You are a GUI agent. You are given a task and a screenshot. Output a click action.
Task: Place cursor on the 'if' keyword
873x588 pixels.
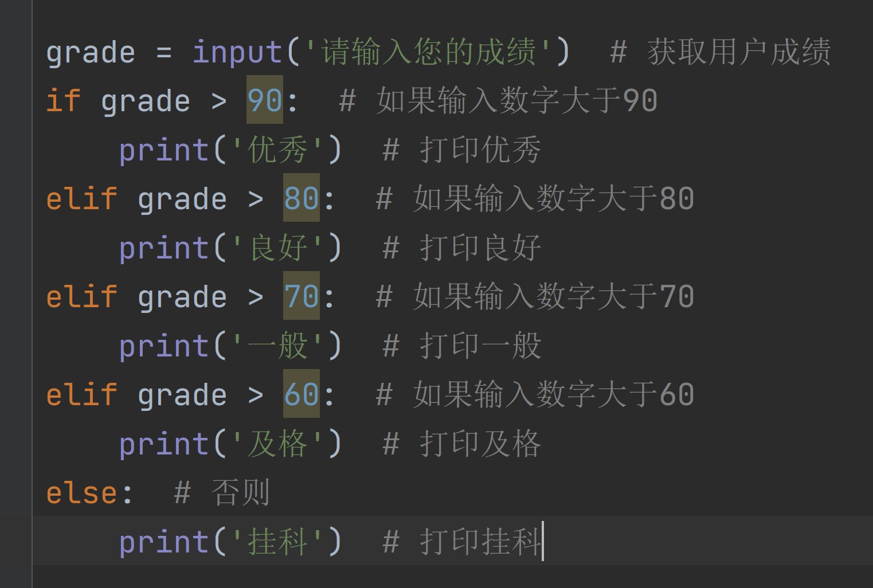point(63,100)
